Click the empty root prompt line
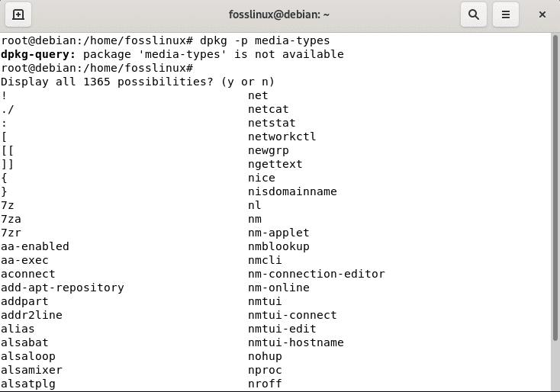Screen dimensions: 560x392 [97, 68]
